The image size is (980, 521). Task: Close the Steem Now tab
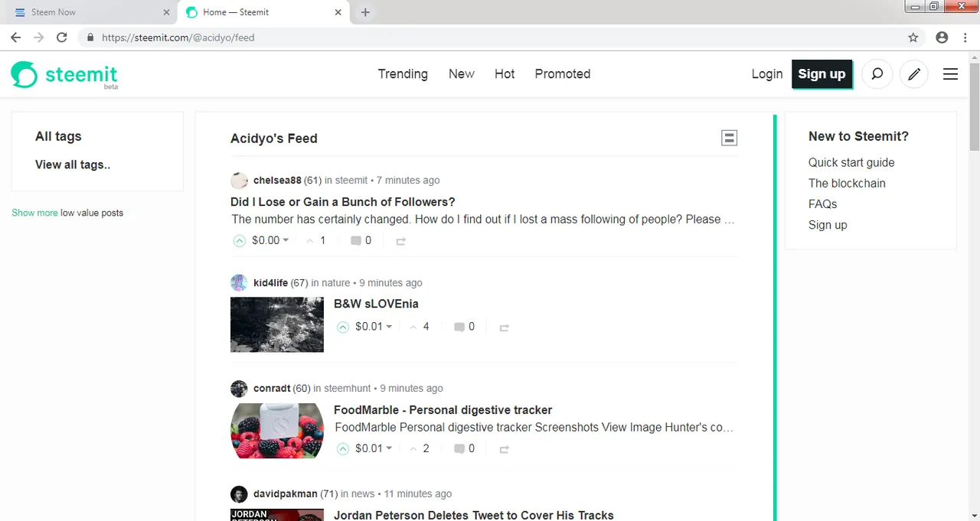pos(167,12)
